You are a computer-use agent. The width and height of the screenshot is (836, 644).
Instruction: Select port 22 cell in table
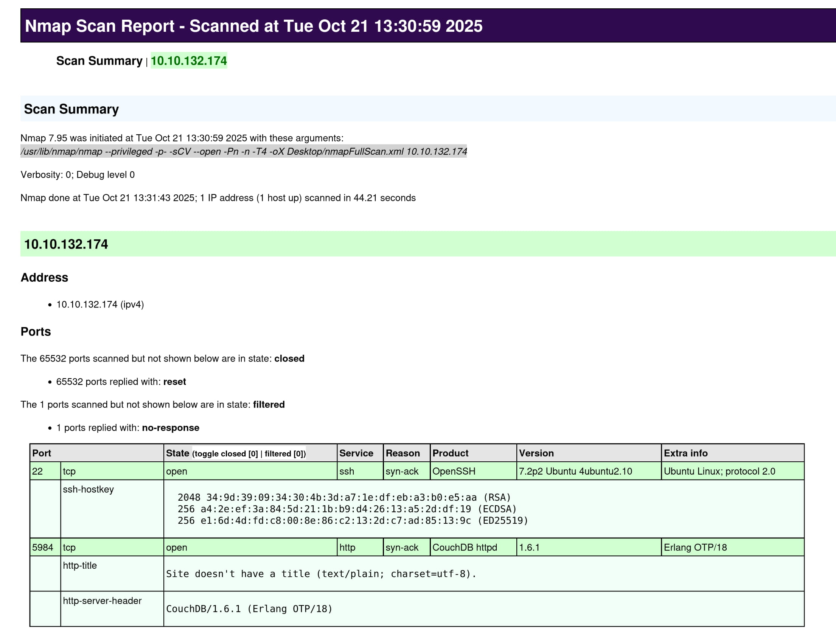click(37, 472)
